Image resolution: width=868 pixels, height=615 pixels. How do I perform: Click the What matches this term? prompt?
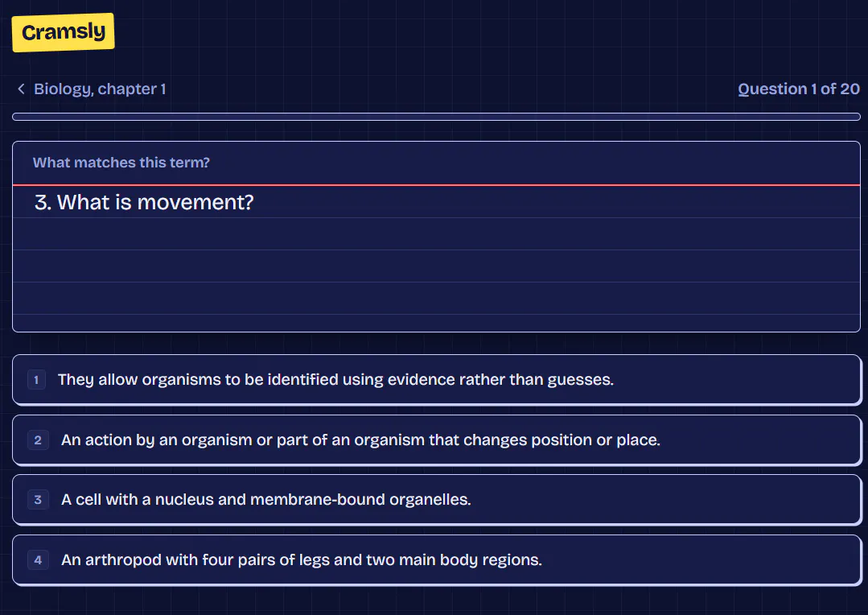coord(121,163)
